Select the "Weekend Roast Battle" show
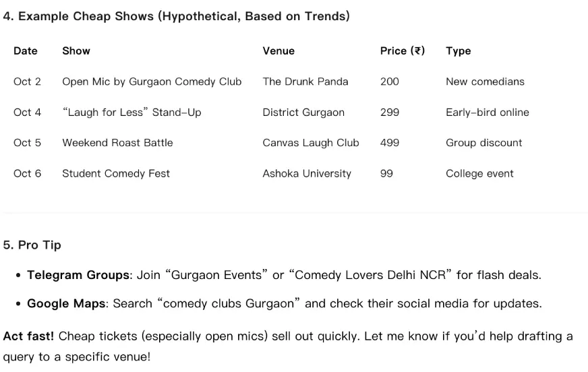 [x=117, y=143]
